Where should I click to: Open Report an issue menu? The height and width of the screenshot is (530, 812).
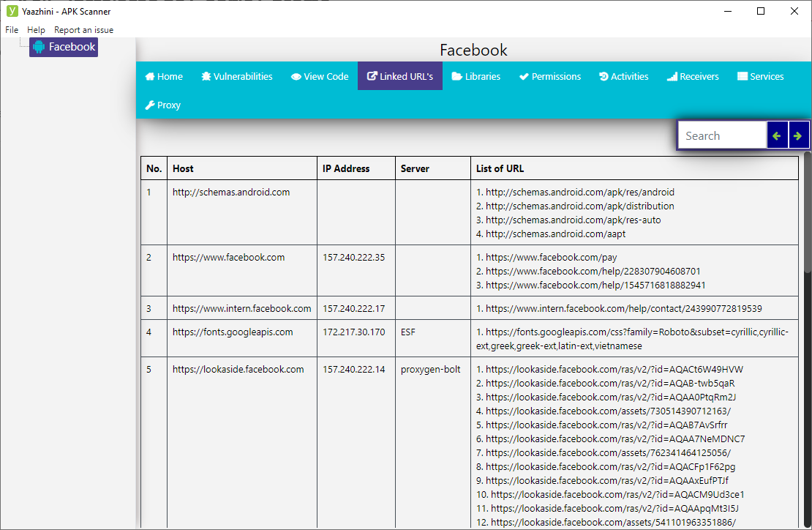[x=84, y=30]
